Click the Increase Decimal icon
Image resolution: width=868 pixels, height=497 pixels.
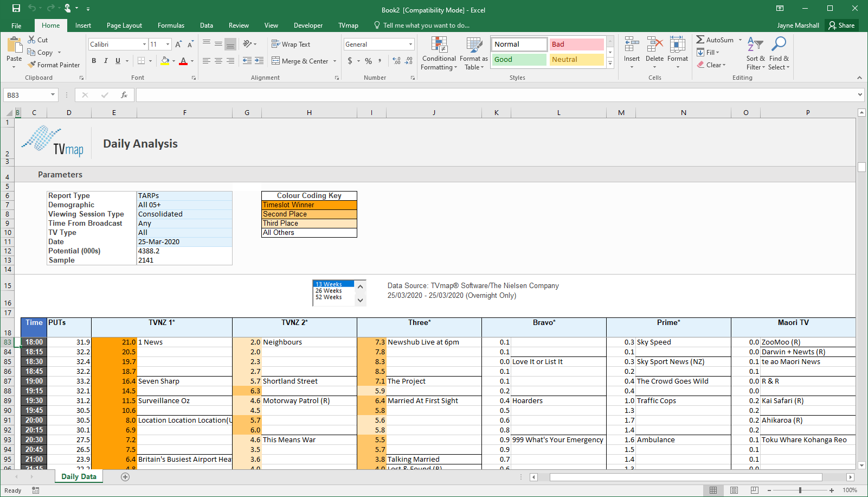click(x=397, y=61)
